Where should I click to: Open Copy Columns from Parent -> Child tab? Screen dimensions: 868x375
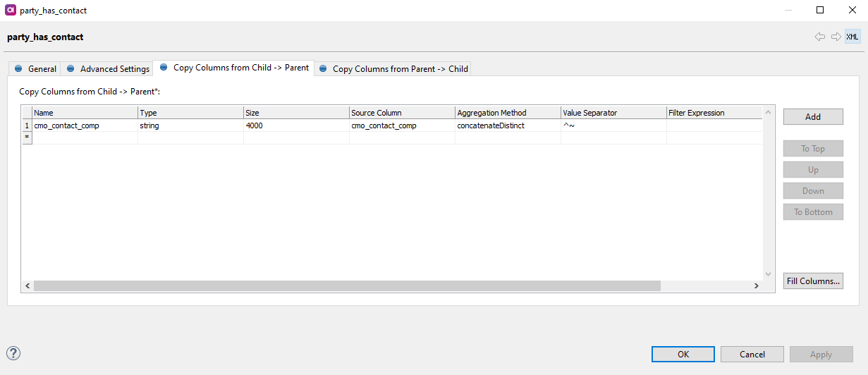pyautogui.click(x=393, y=69)
